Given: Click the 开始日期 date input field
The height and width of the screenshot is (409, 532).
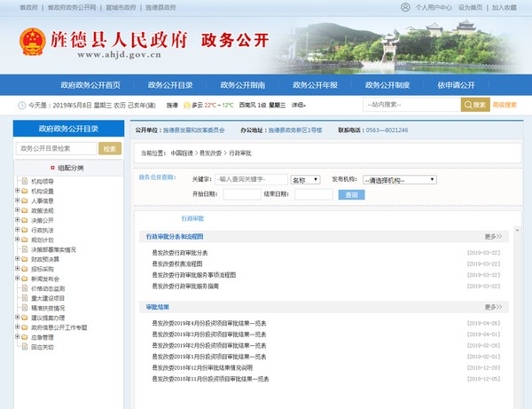Looking at the screenshot, I should coord(241,194).
